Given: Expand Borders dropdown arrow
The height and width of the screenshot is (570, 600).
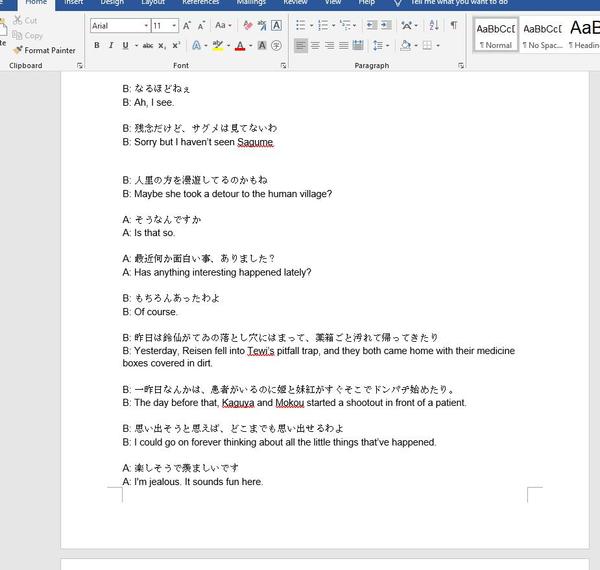Looking at the screenshot, I should point(438,46).
